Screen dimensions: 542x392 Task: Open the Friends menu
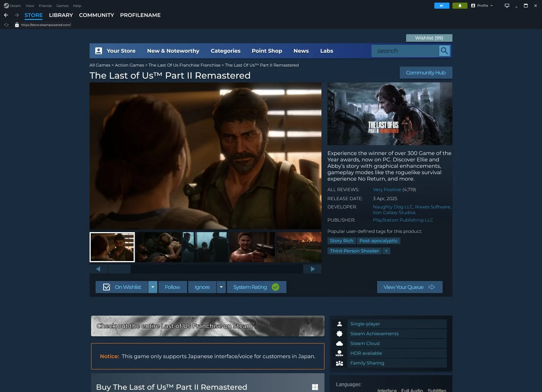pos(45,6)
